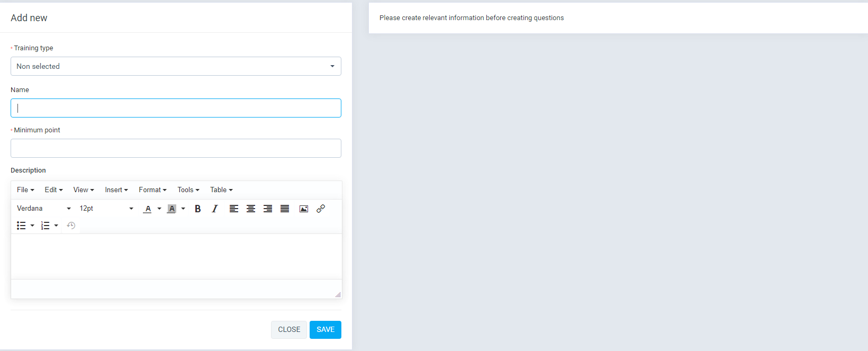Apply text color with the A icon
The width and height of the screenshot is (868, 351).
(148, 209)
